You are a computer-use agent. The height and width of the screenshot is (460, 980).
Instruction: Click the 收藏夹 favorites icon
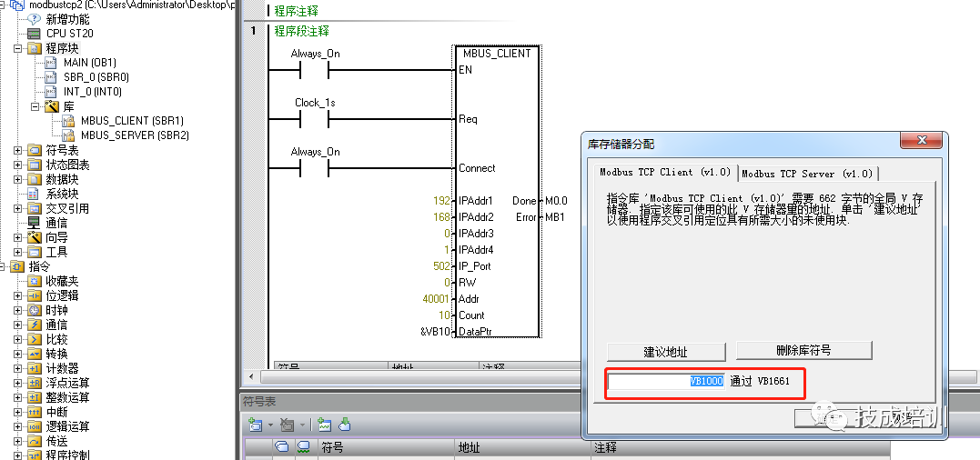(34, 282)
